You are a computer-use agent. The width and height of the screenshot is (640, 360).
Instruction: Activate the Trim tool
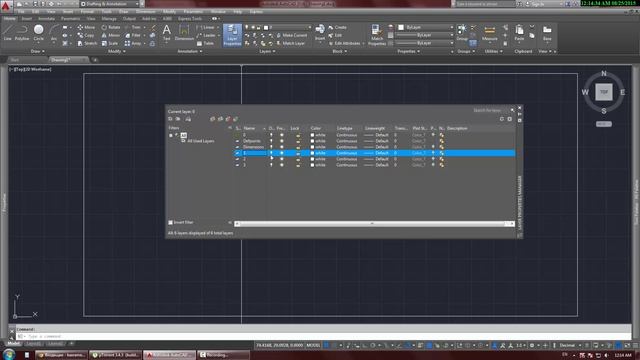133,27
